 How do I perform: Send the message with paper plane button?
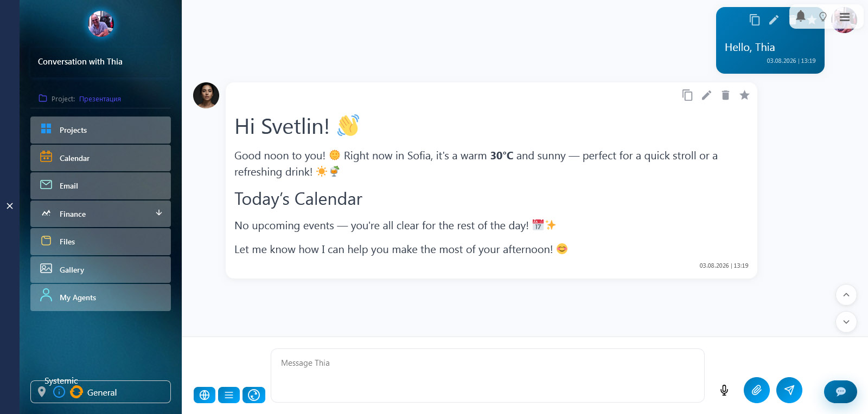789,390
